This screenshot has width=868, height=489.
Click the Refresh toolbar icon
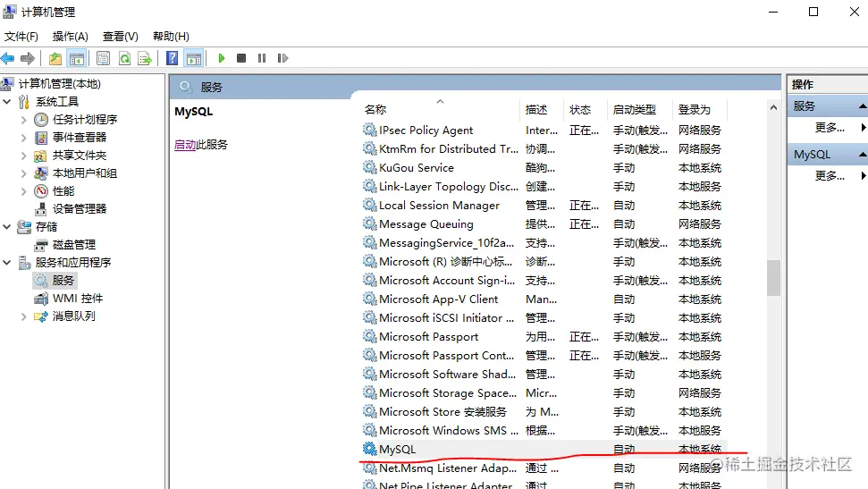click(x=124, y=58)
